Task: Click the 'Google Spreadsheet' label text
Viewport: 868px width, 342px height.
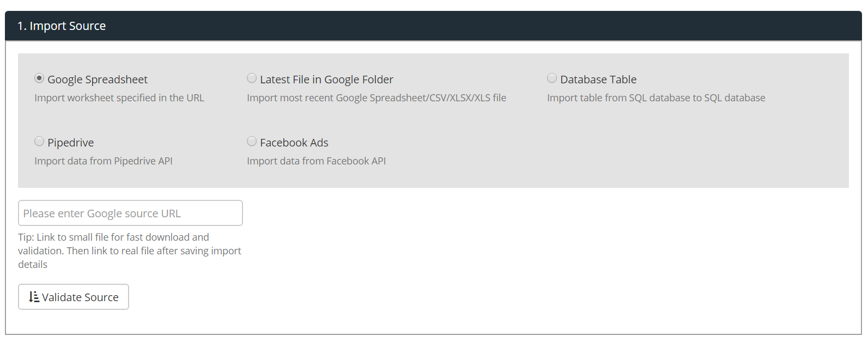Action: [x=97, y=79]
